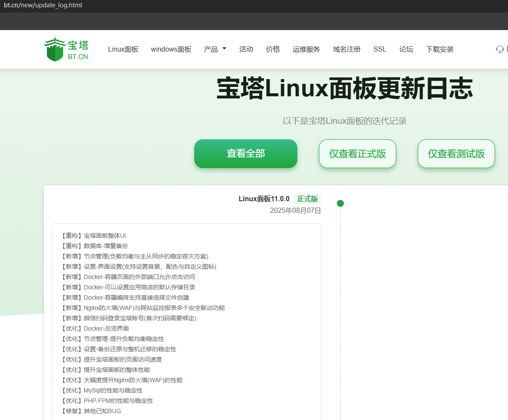Click the 宝塔 BT.CN logo

pos(66,49)
